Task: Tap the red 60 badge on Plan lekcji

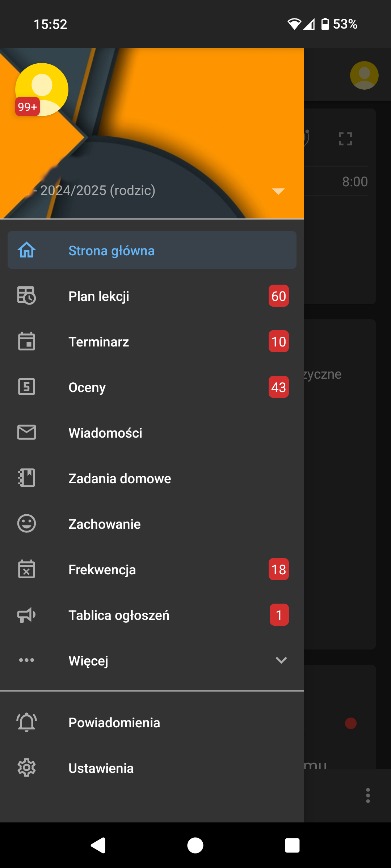Action: [278, 296]
